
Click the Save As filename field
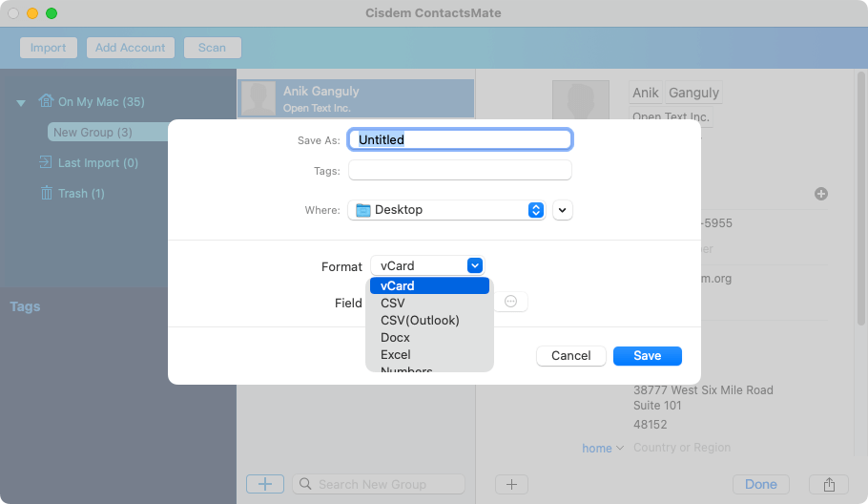[460, 139]
